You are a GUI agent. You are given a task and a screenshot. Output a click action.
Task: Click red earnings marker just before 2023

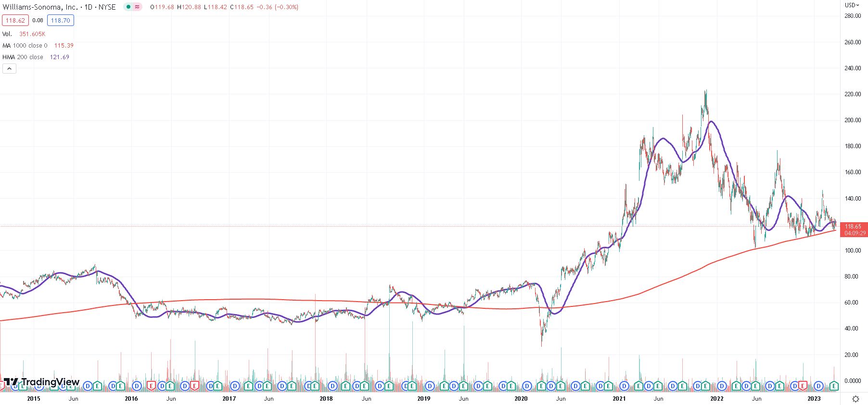[802, 386]
